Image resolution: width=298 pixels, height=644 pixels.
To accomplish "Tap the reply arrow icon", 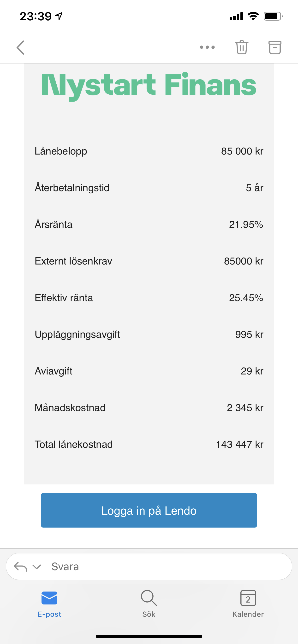I will tap(20, 567).
